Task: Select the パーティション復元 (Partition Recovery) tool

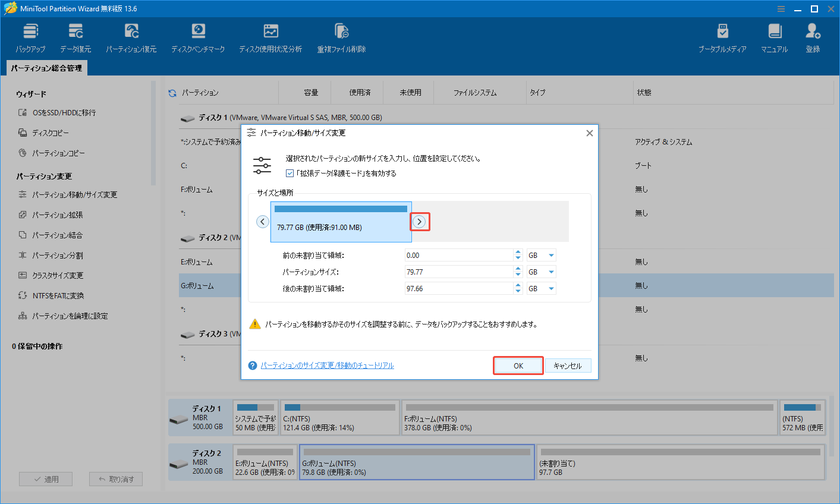Action: click(131, 36)
